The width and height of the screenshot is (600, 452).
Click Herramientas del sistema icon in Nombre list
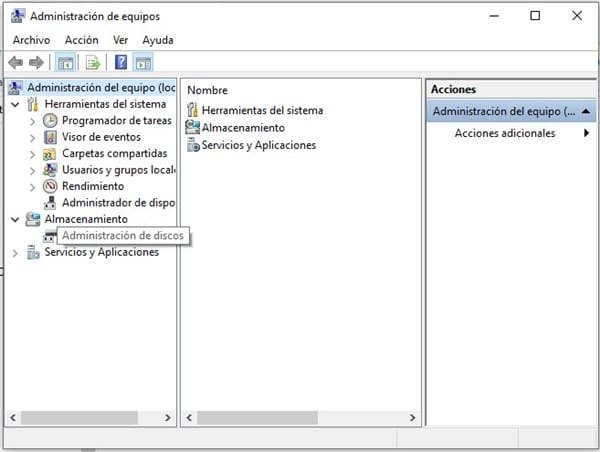193,110
